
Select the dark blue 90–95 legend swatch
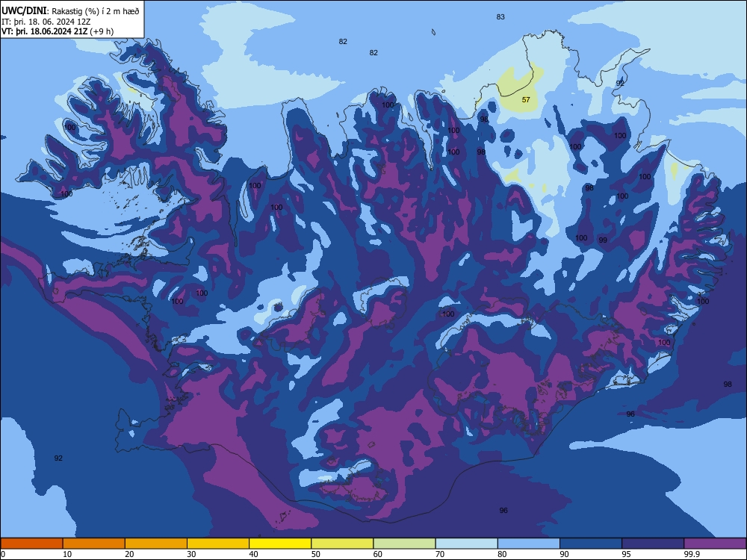tap(591, 544)
